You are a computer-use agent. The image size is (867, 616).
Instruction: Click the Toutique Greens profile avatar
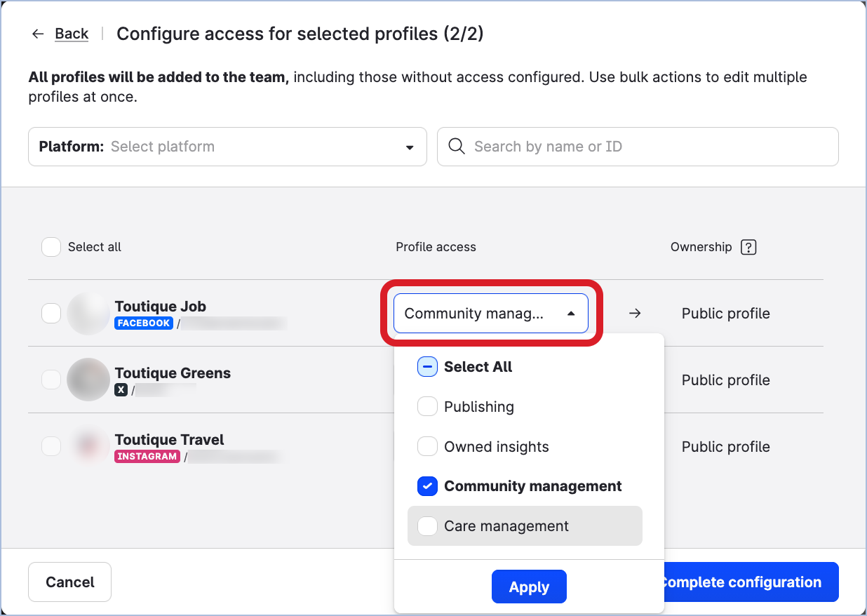pos(88,380)
